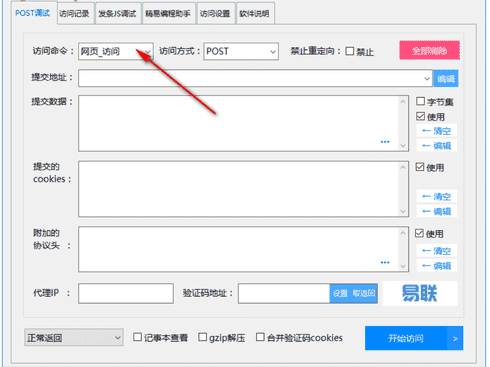Focus the 验证码地址 input field
The image size is (490, 367).
tap(284, 293)
